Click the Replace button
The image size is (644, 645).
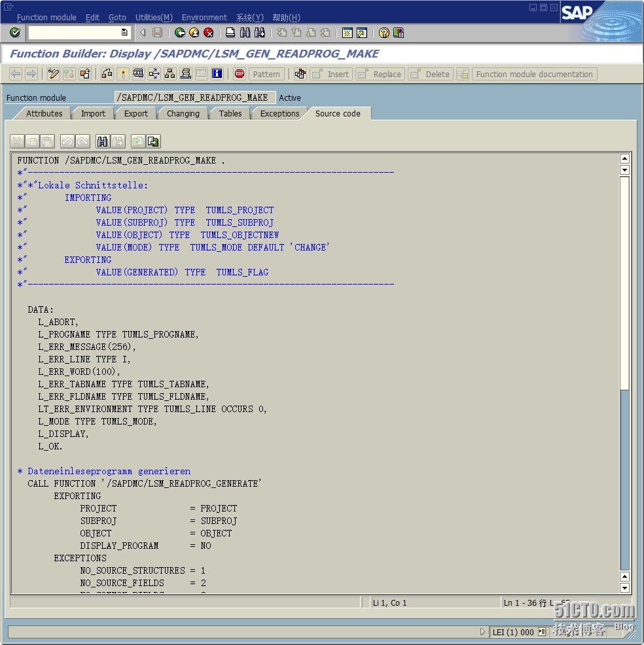[x=381, y=74]
